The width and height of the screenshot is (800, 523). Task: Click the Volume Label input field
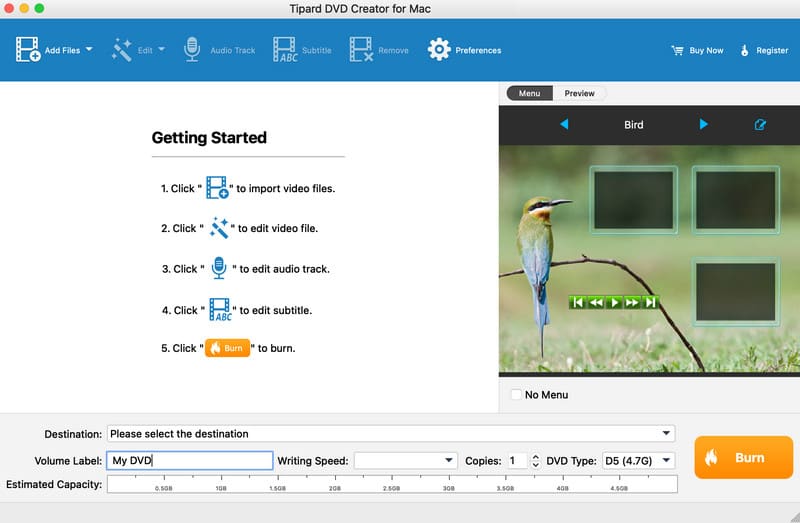[190, 461]
